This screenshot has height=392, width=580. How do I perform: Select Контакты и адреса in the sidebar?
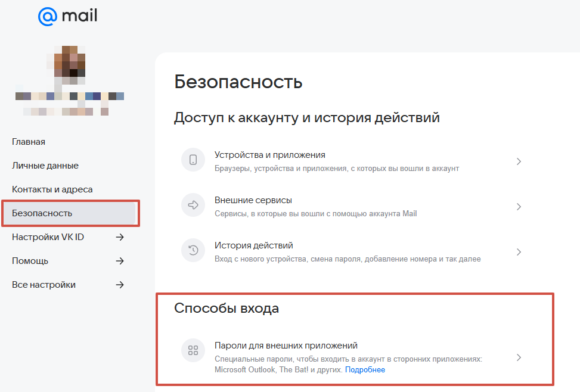pyautogui.click(x=52, y=189)
